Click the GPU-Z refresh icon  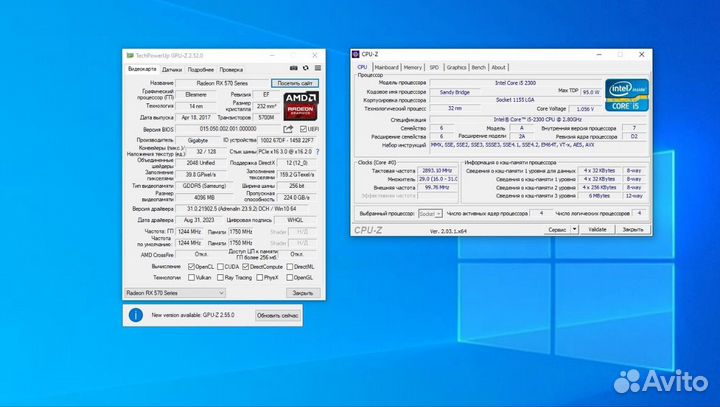[x=306, y=68]
